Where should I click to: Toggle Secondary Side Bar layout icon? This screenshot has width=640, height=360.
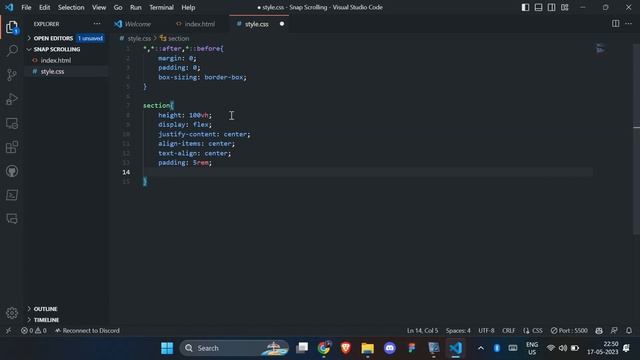pyautogui.click(x=551, y=7)
